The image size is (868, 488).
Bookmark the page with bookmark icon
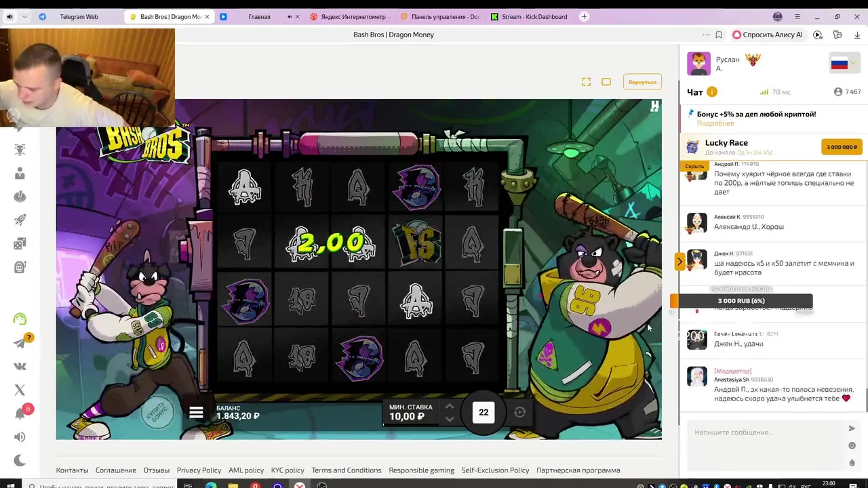719,35
